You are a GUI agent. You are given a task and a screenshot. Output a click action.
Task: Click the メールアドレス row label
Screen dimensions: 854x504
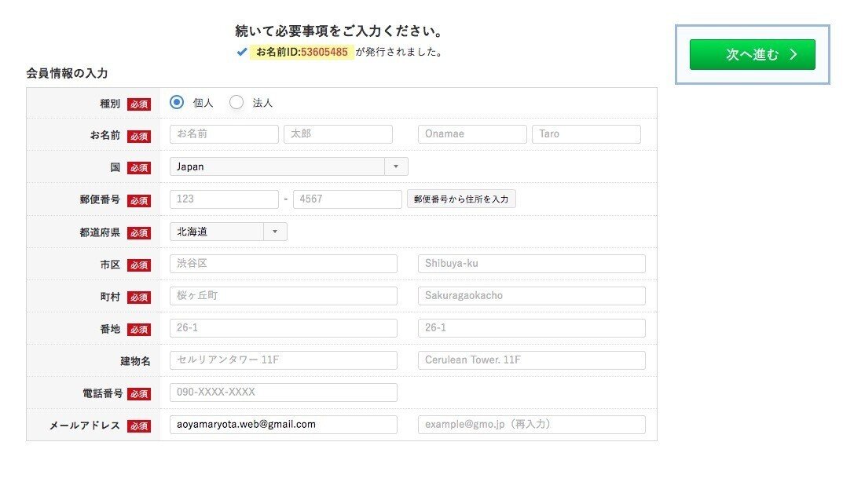click(x=84, y=425)
